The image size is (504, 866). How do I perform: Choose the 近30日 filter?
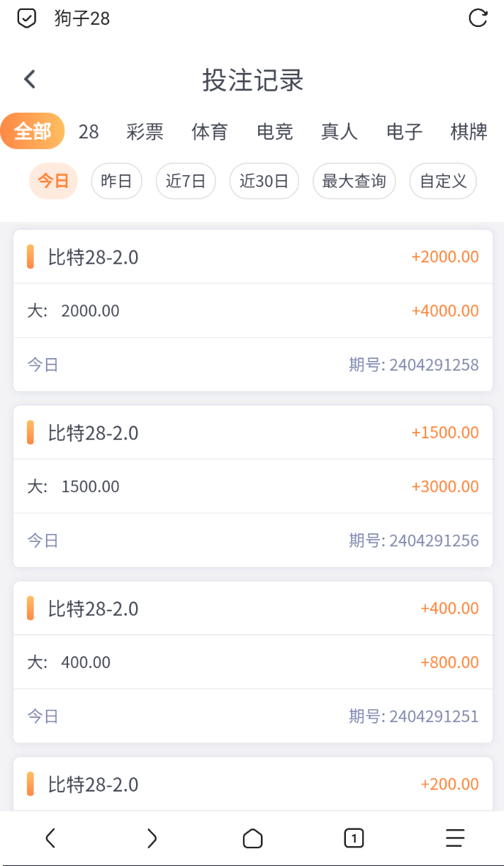264,181
